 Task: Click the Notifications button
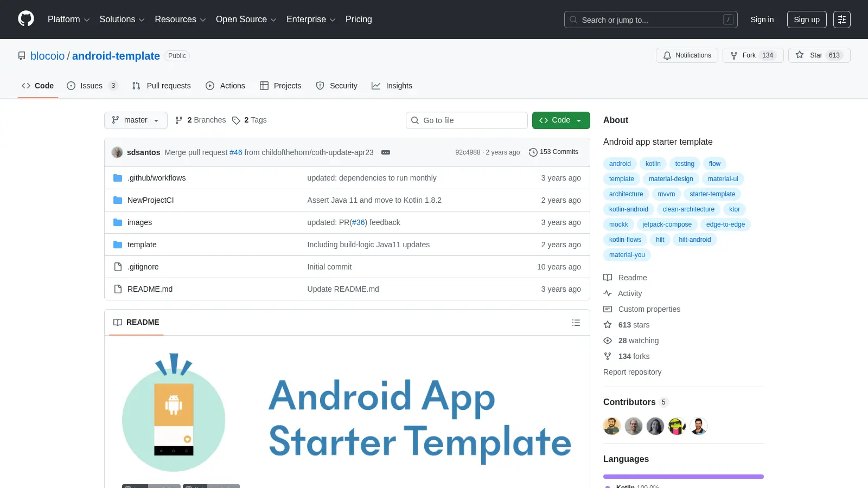click(x=687, y=55)
